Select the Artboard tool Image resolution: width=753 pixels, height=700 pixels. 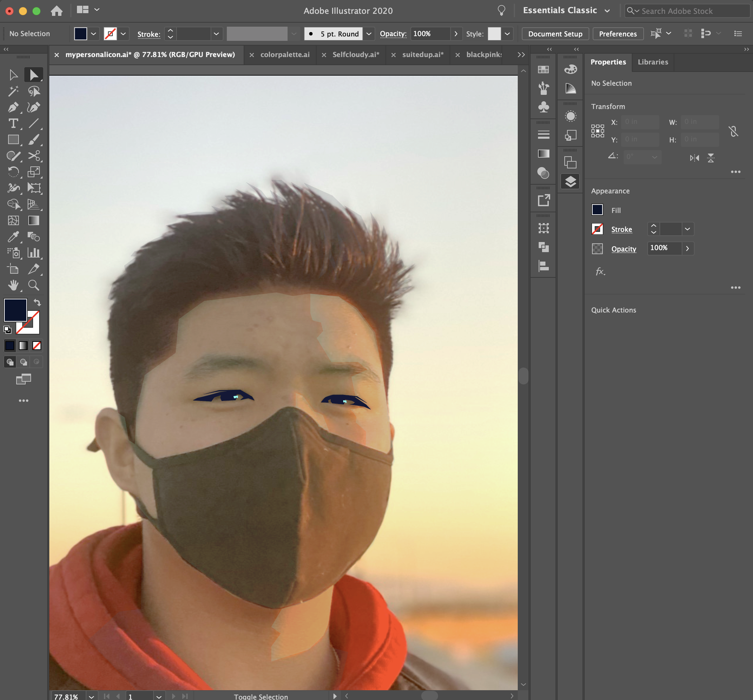tap(13, 269)
